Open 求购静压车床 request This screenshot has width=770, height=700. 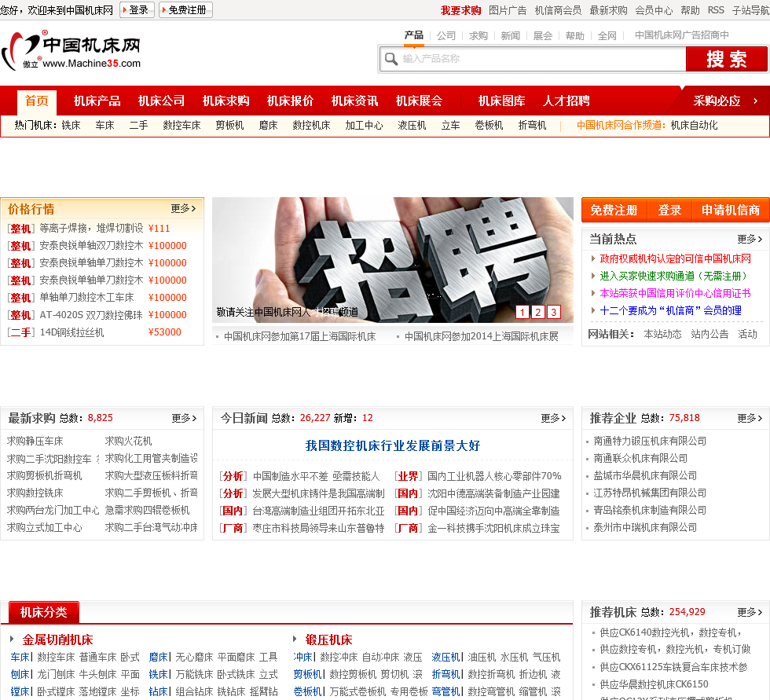pyautogui.click(x=35, y=441)
